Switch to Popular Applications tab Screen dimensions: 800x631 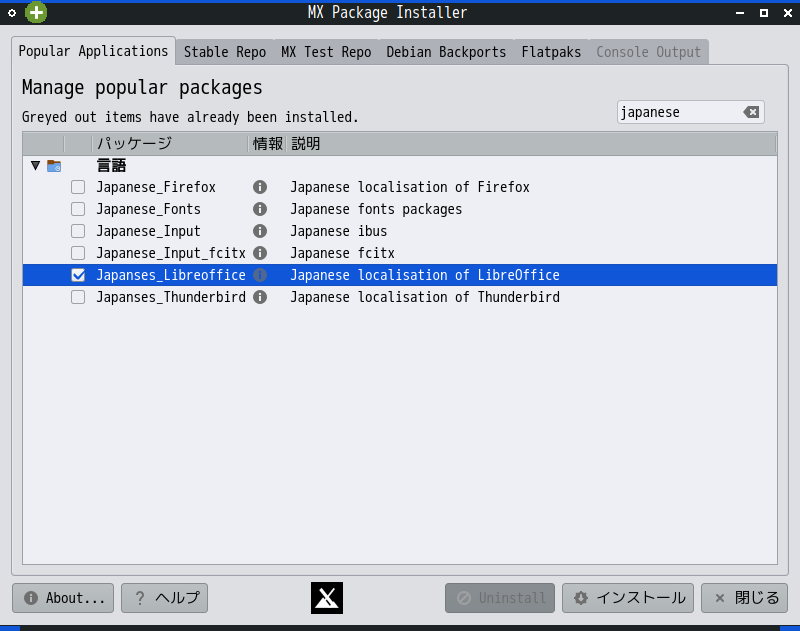(x=93, y=51)
